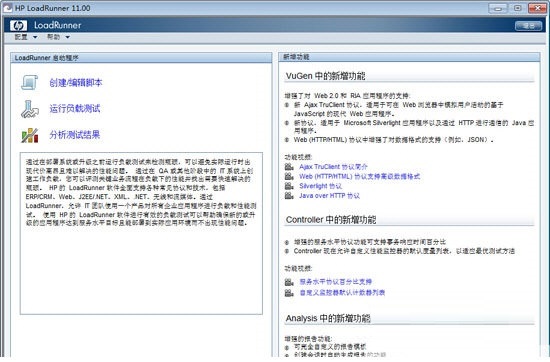This screenshot has height=362, width=550.
Task: Click the button at the banner's right end
Action: (x=528, y=26)
